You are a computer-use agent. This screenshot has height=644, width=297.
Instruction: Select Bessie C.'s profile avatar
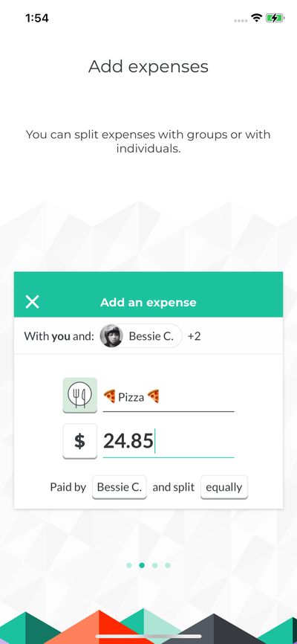pyautogui.click(x=111, y=336)
